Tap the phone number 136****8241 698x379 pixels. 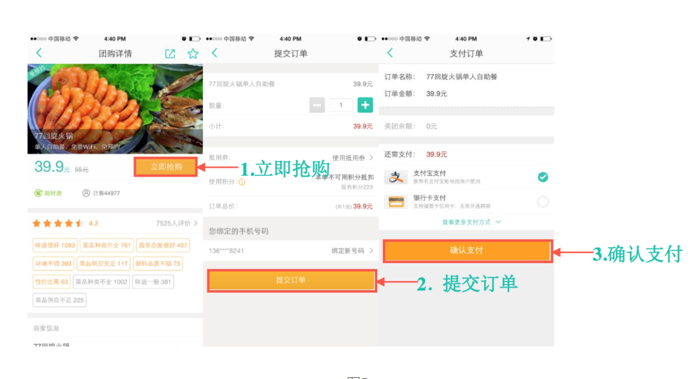click(x=226, y=251)
